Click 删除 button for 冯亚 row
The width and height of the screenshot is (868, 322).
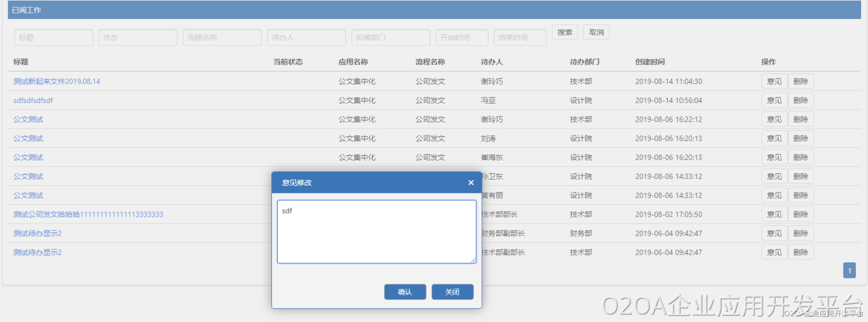[800, 101]
